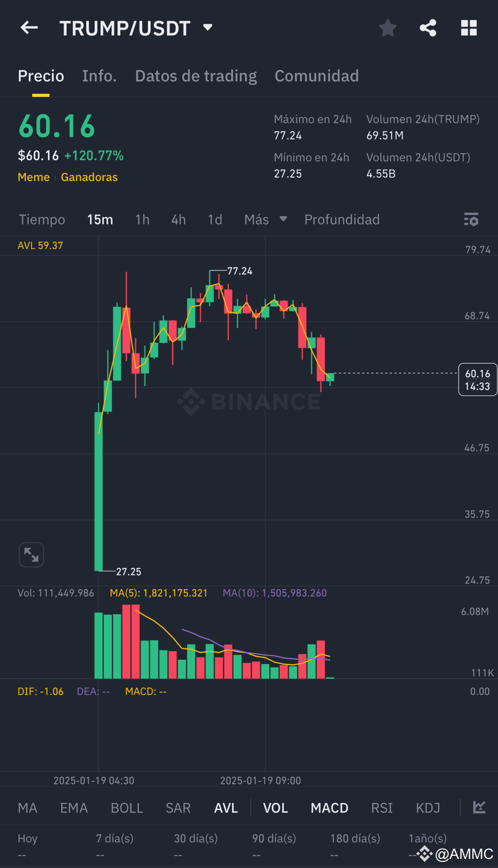498x868 pixels.
Task: Open the four-squares grid layout icon
Action: [x=469, y=28]
